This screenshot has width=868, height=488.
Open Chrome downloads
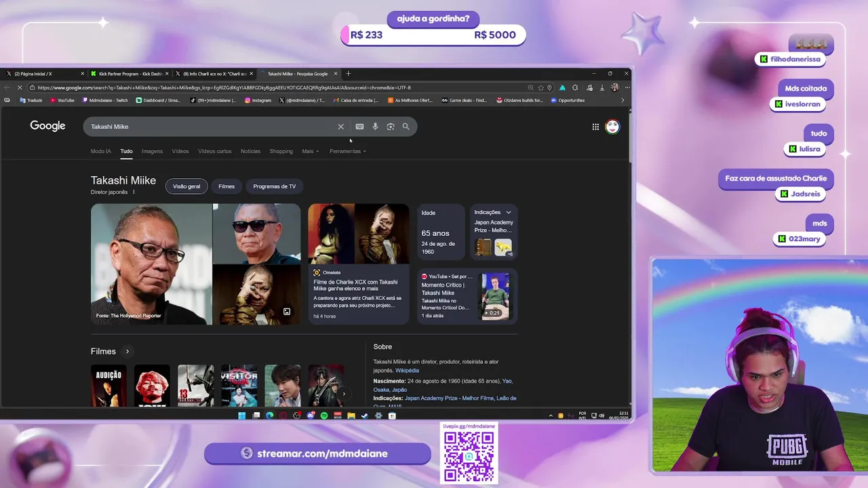602,87
